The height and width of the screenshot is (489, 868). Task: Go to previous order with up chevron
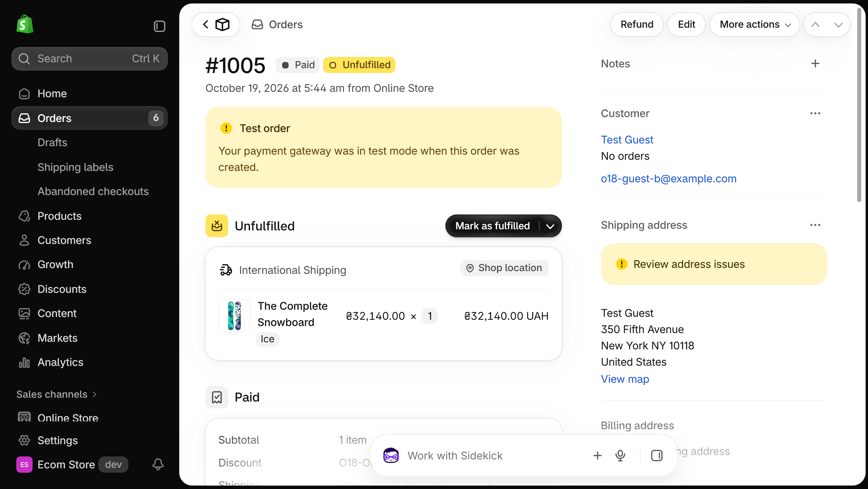(x=815, y=25)
